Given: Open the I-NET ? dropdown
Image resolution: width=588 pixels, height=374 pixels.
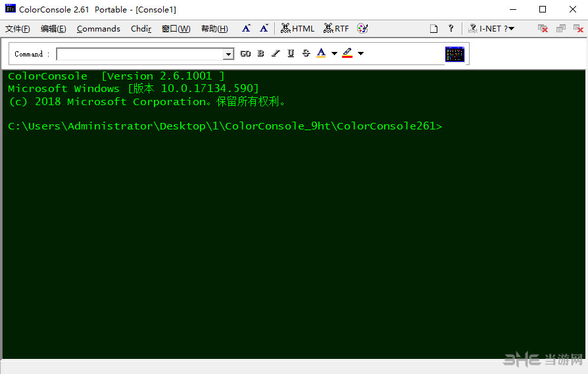Looking at the screenshot, I should pos(491,28).
